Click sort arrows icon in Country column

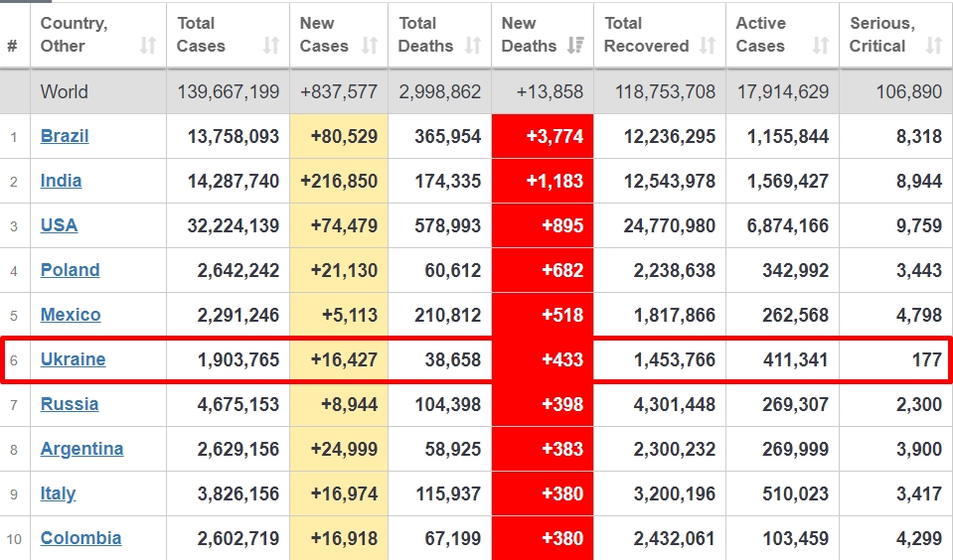coord(148,46)
